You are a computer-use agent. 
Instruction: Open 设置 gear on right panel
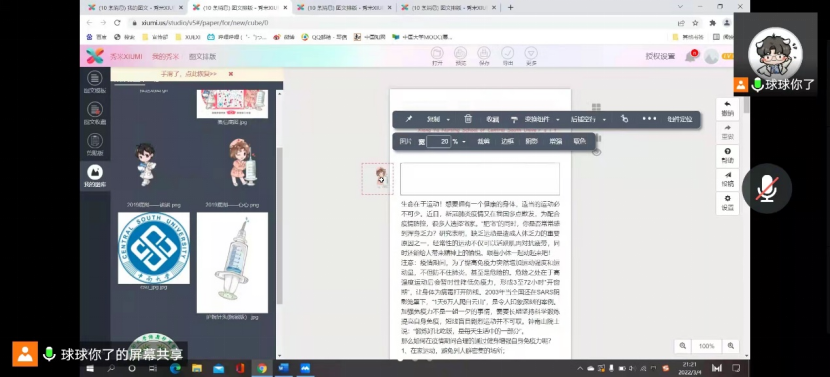coord(728,203)
